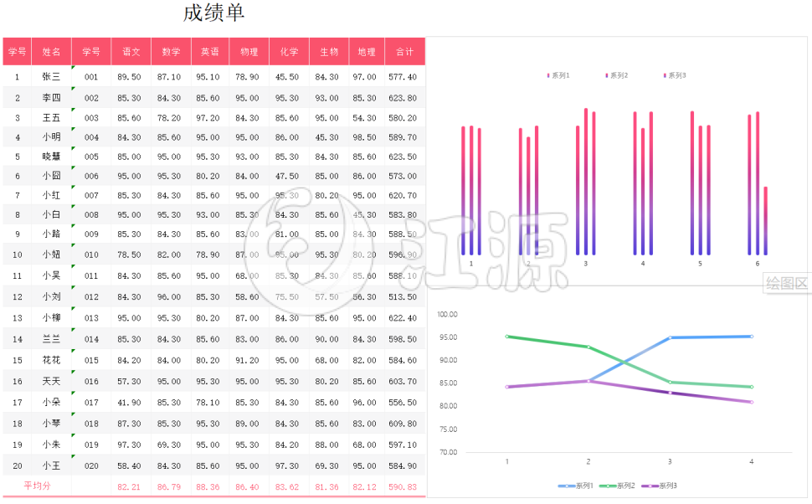The height and width of the screenshot is (504, 812).
Task: Click the 姓名 column header
Action: (x=51, y=51)
